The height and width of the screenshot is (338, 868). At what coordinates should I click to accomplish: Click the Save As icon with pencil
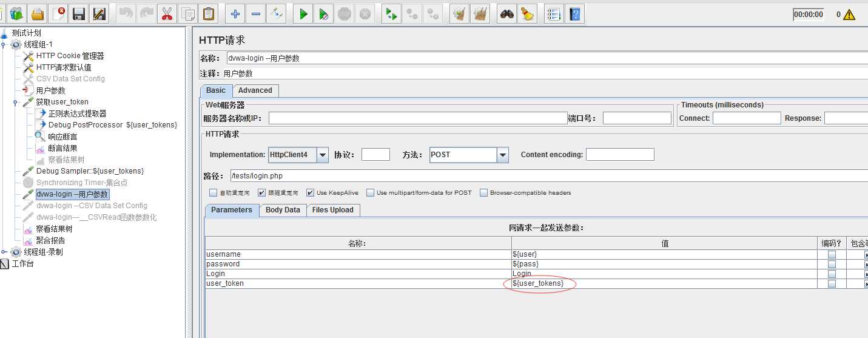pos(99,13)
